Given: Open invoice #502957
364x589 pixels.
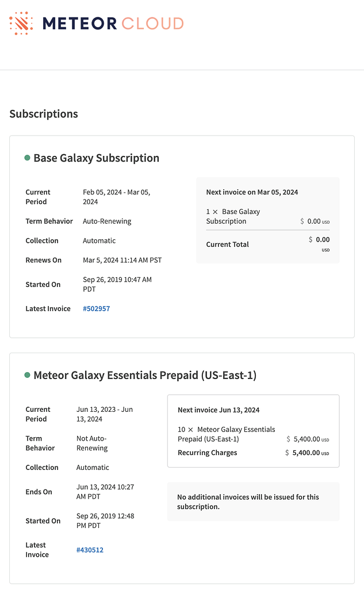Looking at the screenshot, I should [x=96, y=308].
